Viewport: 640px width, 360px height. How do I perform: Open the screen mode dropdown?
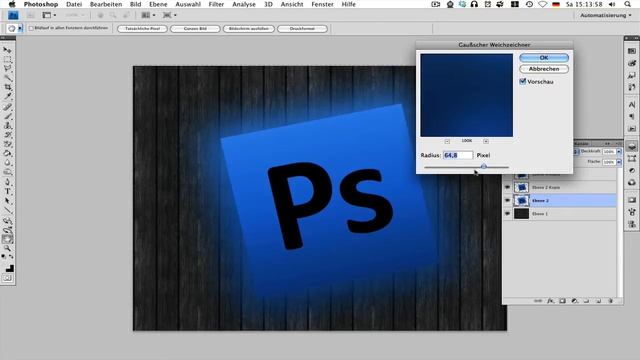(169, 16)
